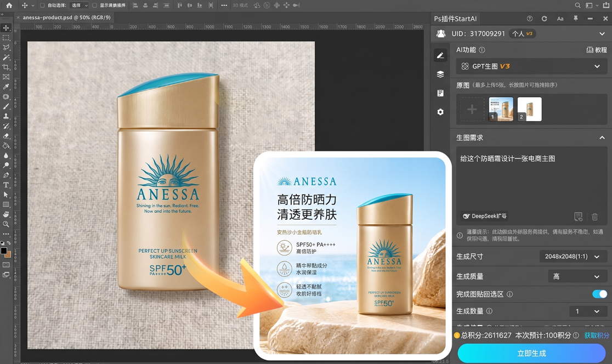Select the Eraser tool
This screenshot has width=612, height=364.
[6, 136]
